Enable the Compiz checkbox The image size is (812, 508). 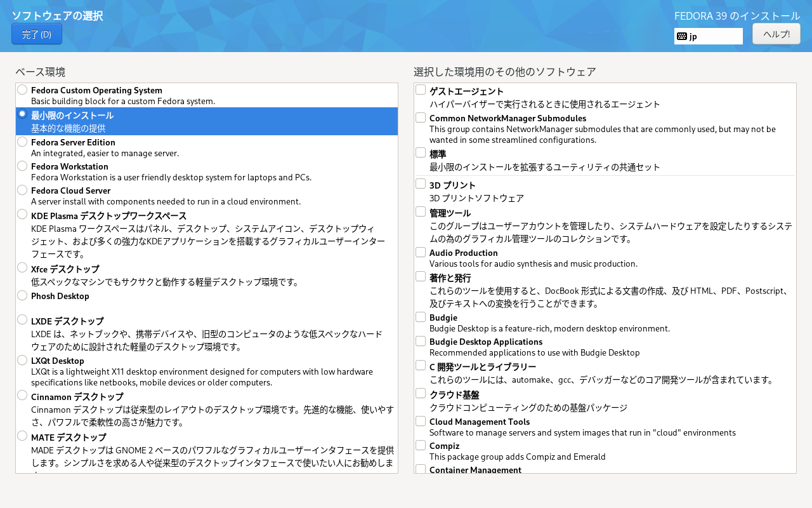[x=421, y=445]
